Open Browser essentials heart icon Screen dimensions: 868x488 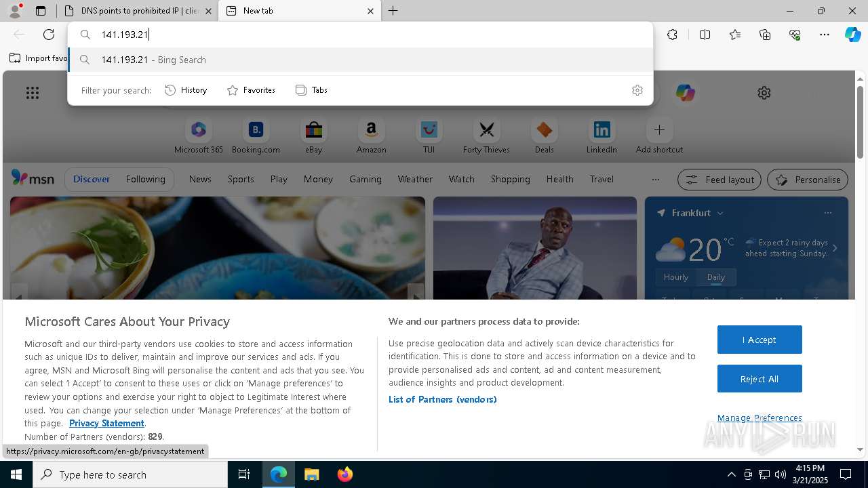(795, 35)
